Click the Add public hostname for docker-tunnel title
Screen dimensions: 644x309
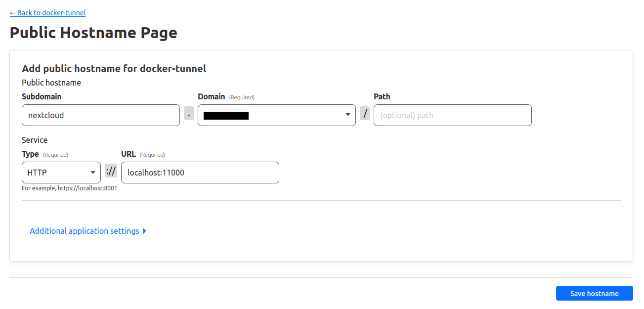tap(114, 68)
